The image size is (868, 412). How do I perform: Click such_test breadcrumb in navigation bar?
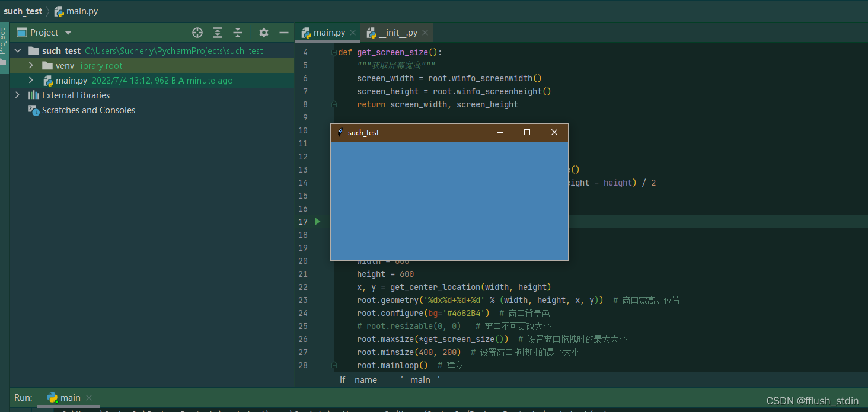point(23,11)
